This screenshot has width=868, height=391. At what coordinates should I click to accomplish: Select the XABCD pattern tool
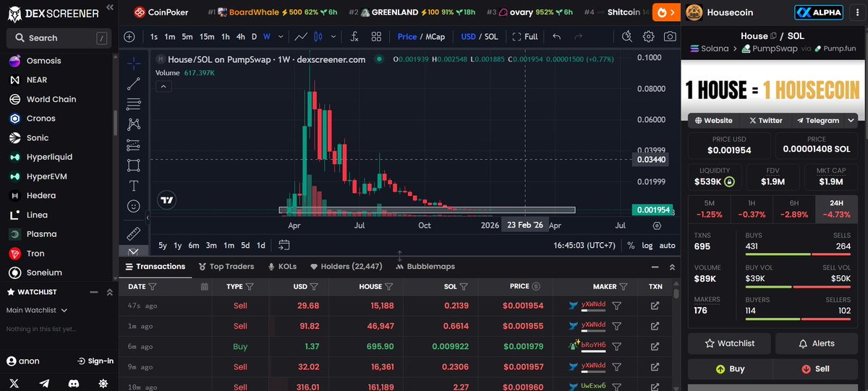[133, 124]
